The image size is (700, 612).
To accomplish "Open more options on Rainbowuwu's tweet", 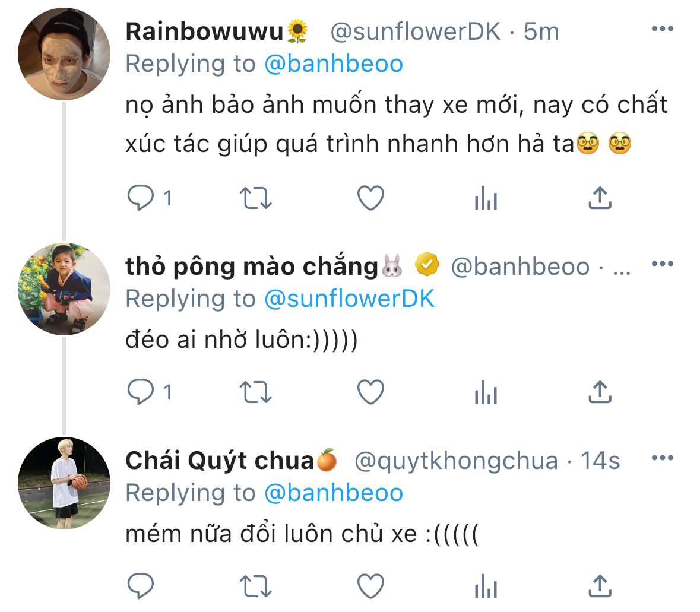I will (662, 28).
